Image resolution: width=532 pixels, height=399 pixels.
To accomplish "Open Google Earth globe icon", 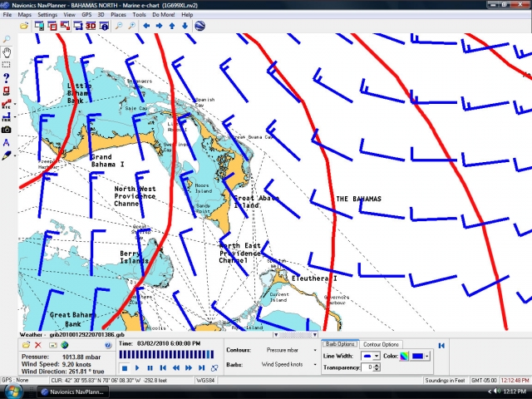I will [x=200, y=26].
